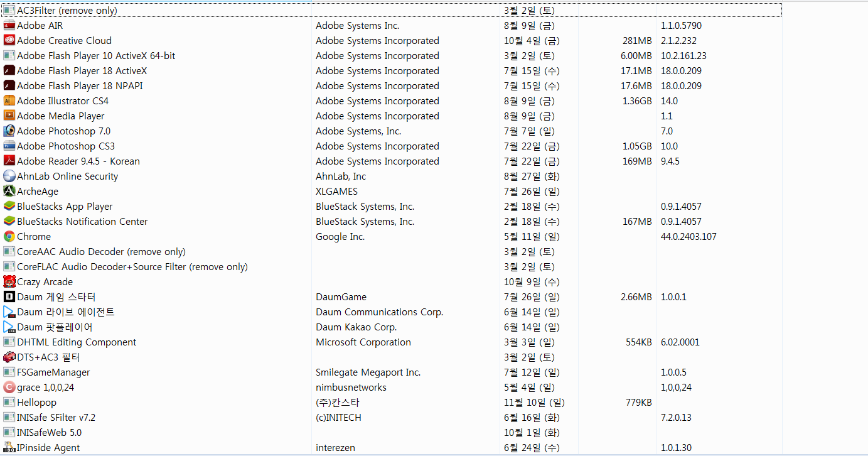Select the install date "6월 24일 (수)"
Viewport: 868px width, 456px height.
[532, 448]
